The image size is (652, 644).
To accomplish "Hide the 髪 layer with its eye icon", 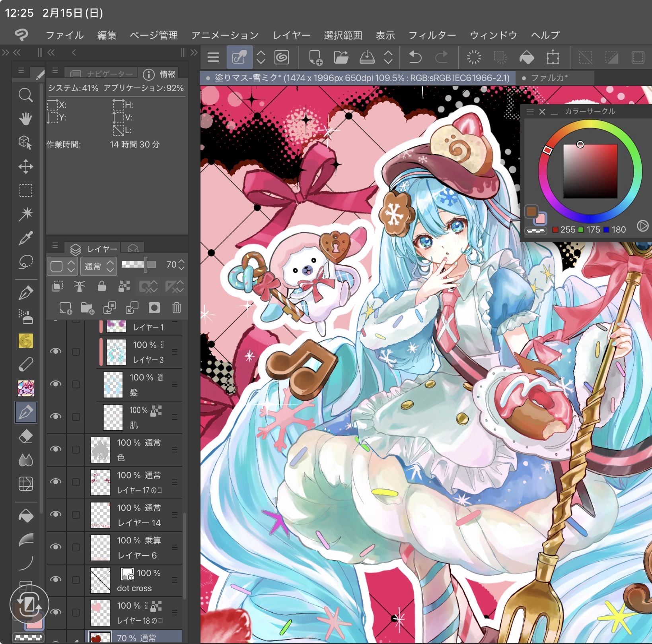I will tap(56, 384).
